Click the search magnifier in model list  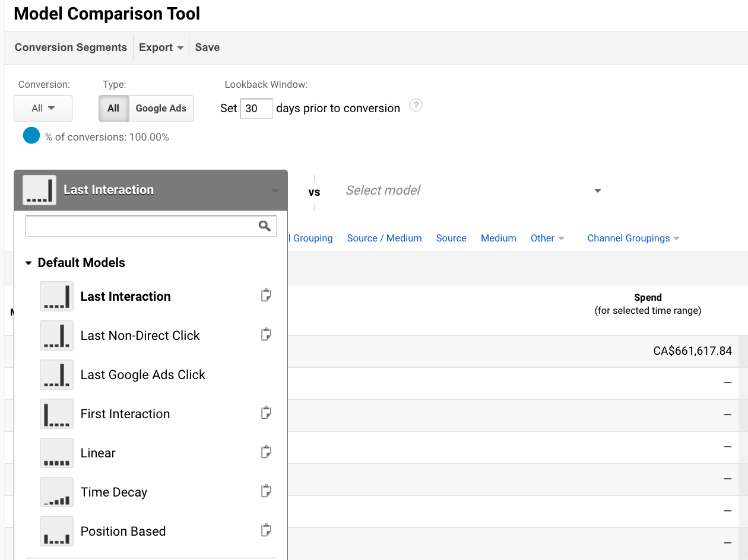pos(265,226)
